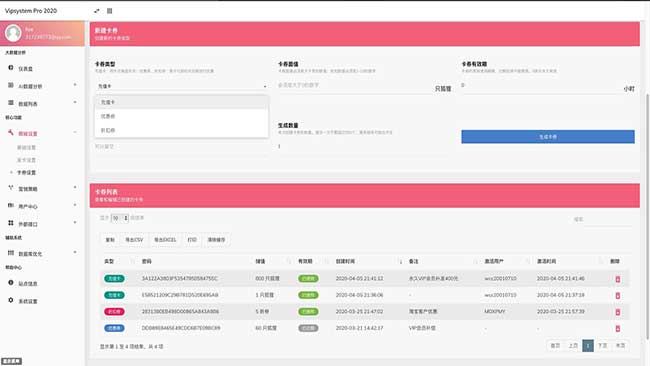The height and width of the screenshot is (366, 650).
Task: Open the 仪表盘 dashboard icon
Action: [x=11, y=68]
